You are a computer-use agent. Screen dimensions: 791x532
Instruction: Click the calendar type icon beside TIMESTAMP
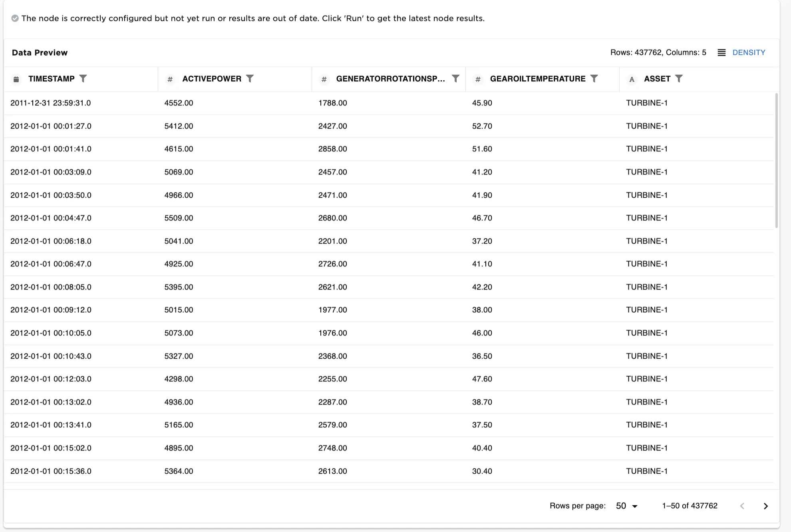click(x=16, y=79)
